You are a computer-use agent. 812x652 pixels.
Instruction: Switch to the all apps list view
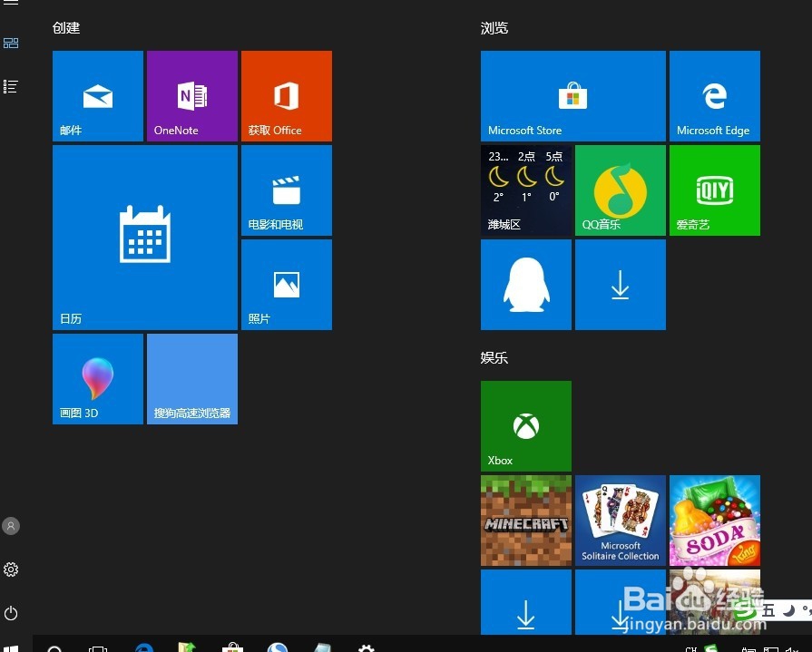tap(11, 86)
